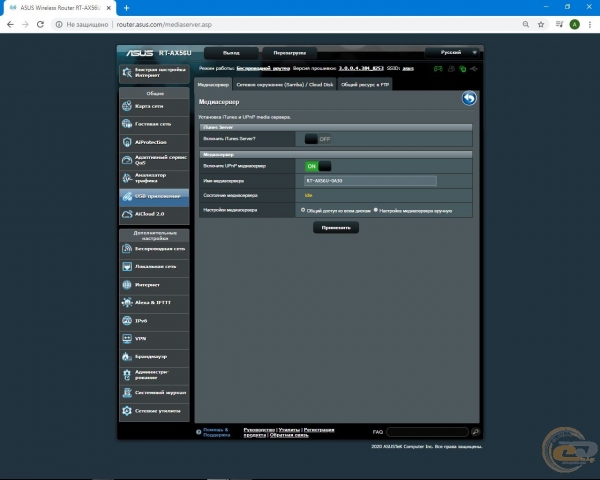
Task: Select the ASUS Wireless Router browser tab
Action: 59,8
